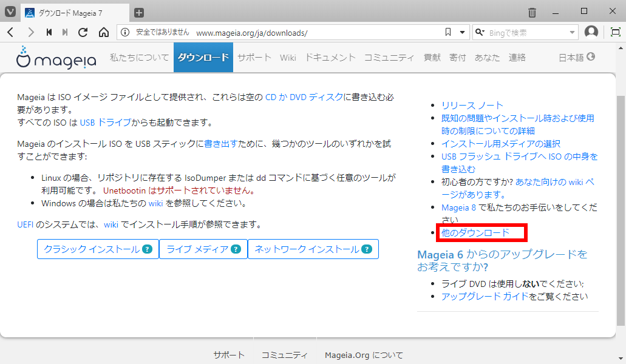Viewport: 626px width, 364px height.
Task: Open the サポート nav item
Action: (x=254, y=58)
